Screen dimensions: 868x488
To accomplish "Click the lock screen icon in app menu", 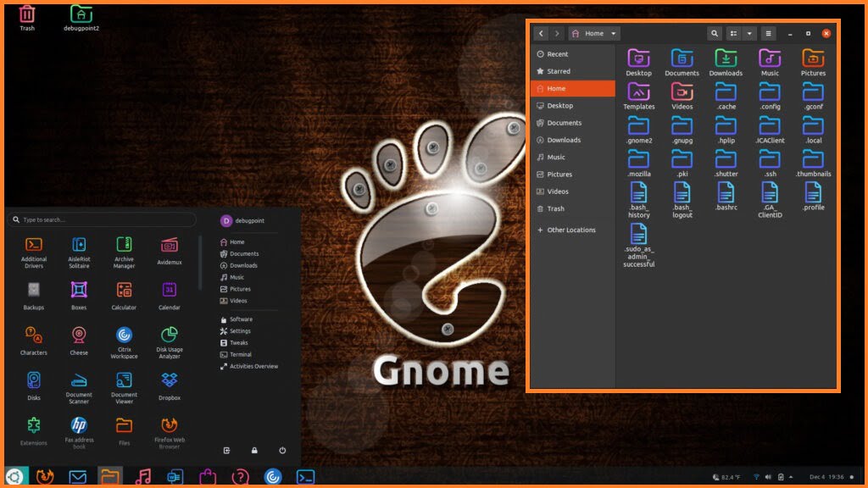I will click(254, 451).
